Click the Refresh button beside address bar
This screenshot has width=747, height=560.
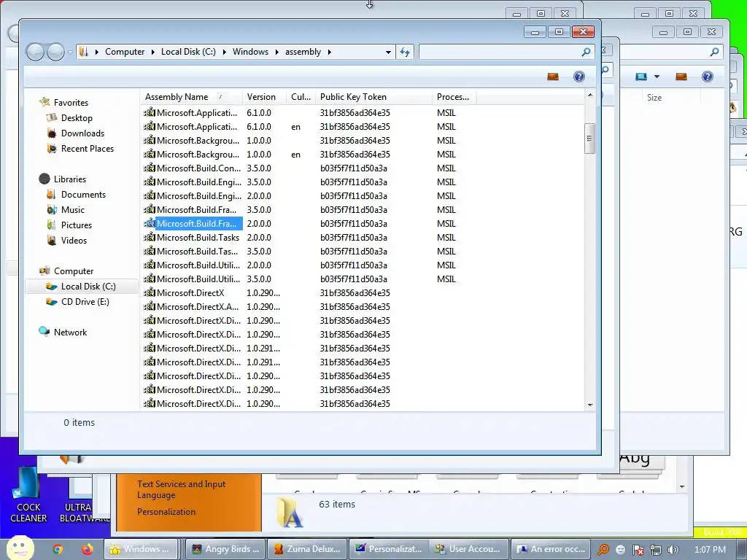pyautogui.click(x=404, y=52)
